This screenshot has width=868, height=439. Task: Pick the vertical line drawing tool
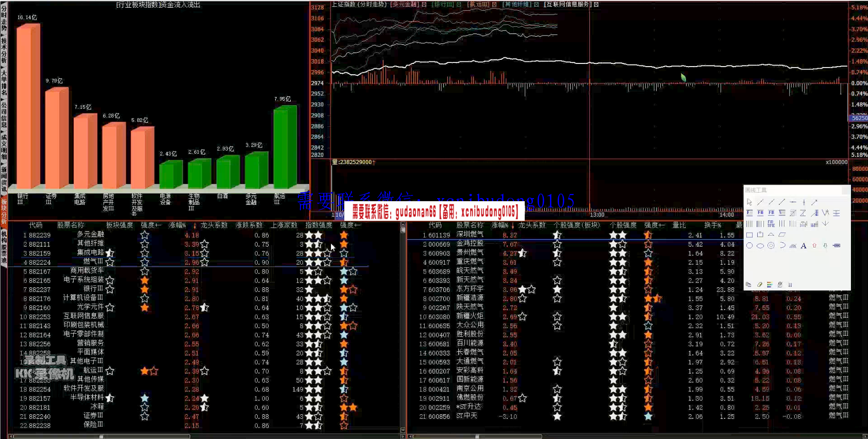pyautogui.click(x=804, y=202)
